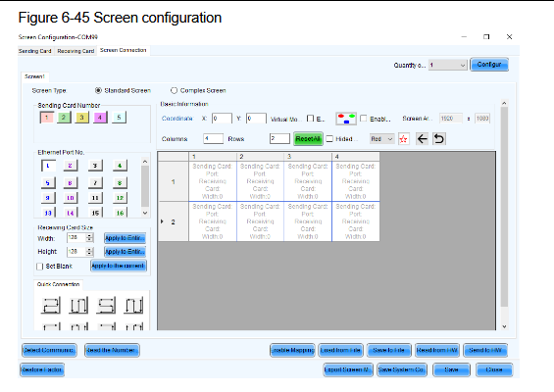The width and height of the screenshot is (554, 392).
Task: Click the Restore Factor.. button
Action: 42,369
